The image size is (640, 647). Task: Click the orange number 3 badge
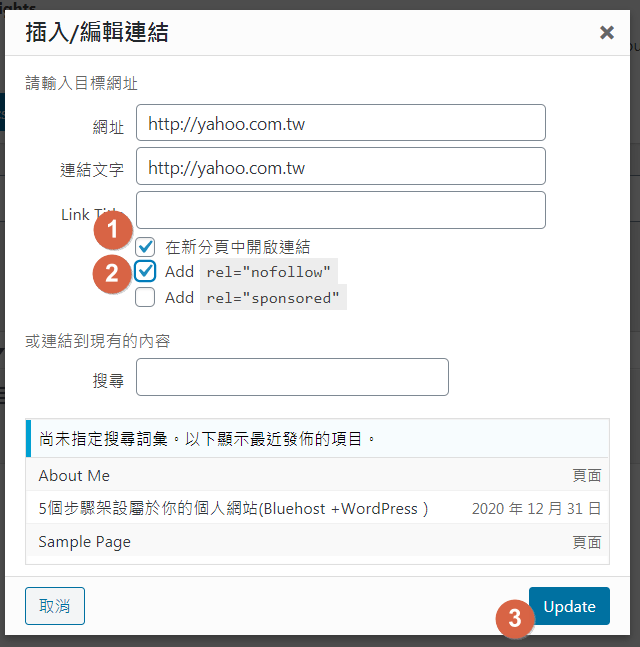coord(515,618)
